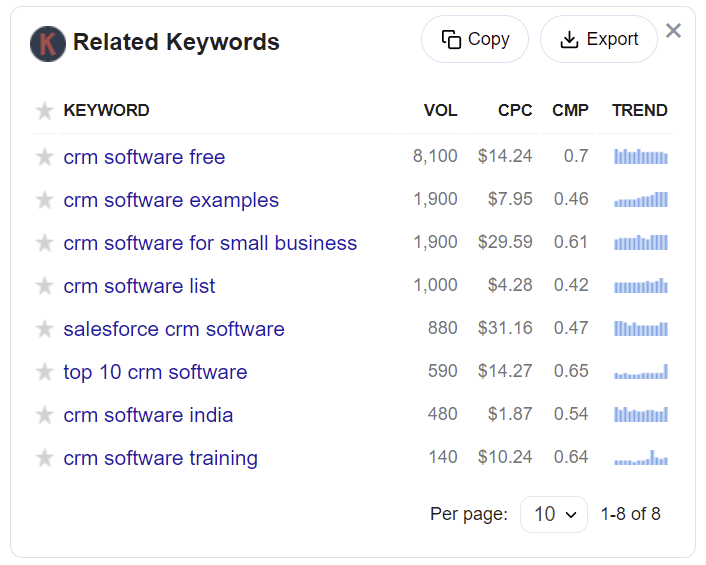Open the 'top 10 crm software' link
Screen dimensions: 706x565
tap(155, 372)
